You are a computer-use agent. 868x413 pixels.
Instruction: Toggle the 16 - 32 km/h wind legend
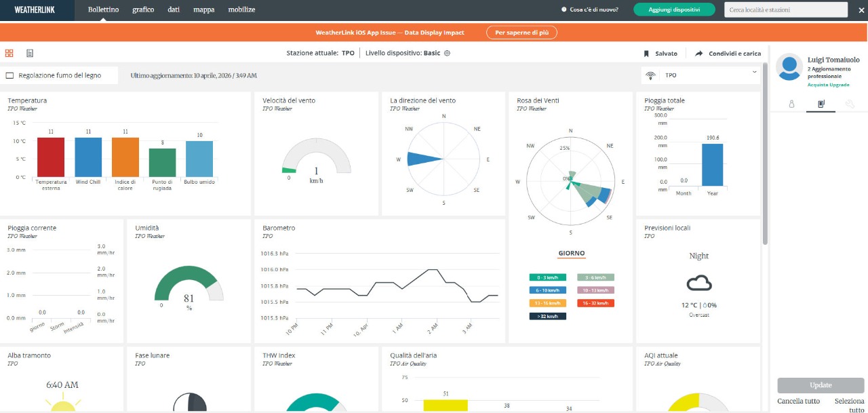(595, 303)
